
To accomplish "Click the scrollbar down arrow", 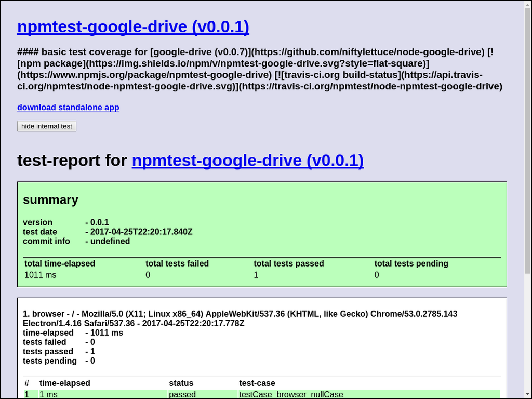I will (x=527, y=395).
